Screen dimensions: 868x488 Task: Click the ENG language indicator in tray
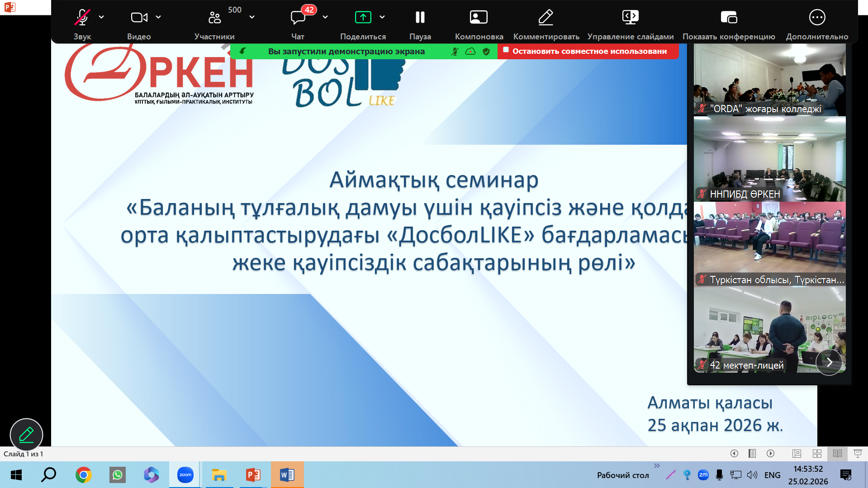[x=772, y=475]
